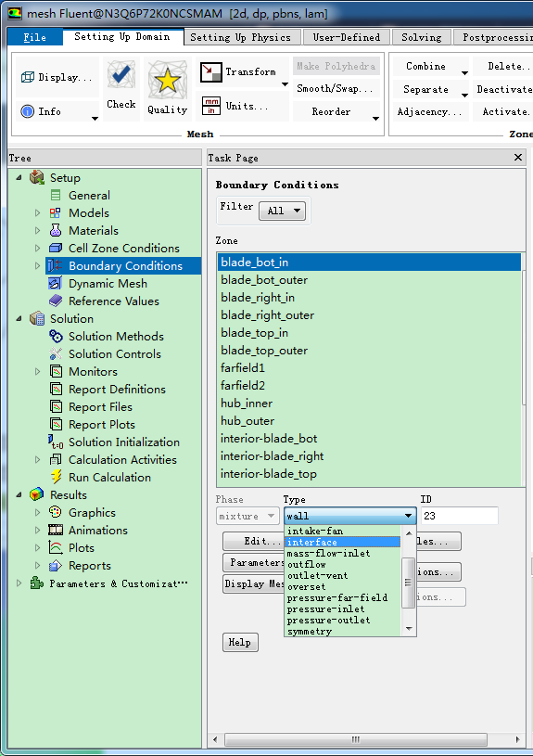533x756 pixels.
Task: Open Solution Initialization
Action: coord(124,442)
